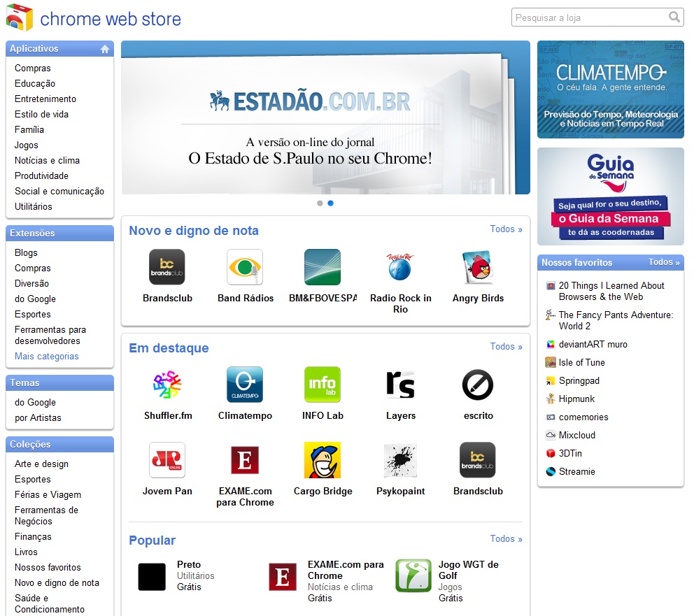
Task: Open the escrito extension icon
Action: (x=478, y=384)
